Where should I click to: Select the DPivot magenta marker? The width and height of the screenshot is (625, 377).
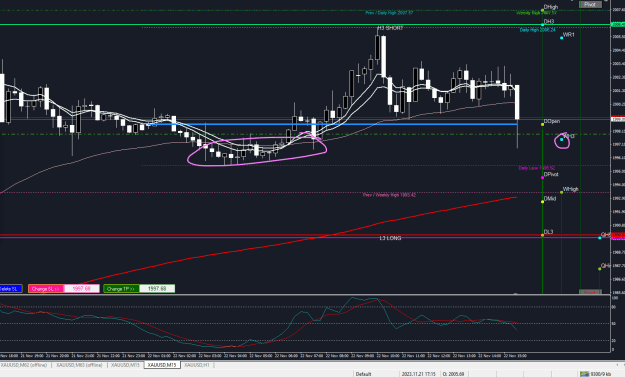pyautogui.click(x=542, y=177)
